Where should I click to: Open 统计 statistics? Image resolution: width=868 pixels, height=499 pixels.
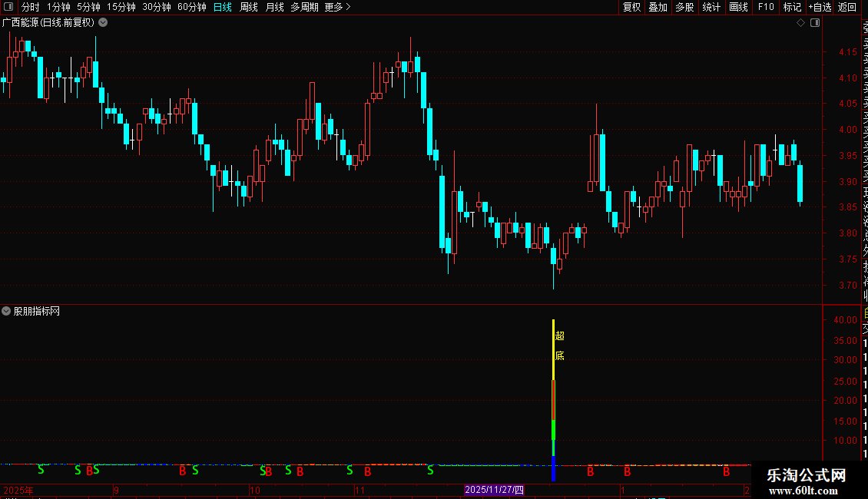coord(711,7)
